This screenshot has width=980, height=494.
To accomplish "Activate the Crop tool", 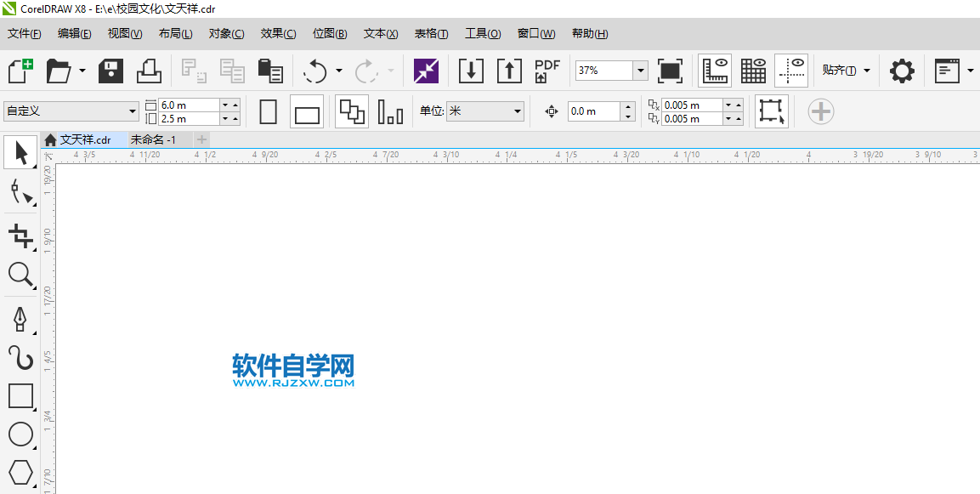I will coord(20,234).
